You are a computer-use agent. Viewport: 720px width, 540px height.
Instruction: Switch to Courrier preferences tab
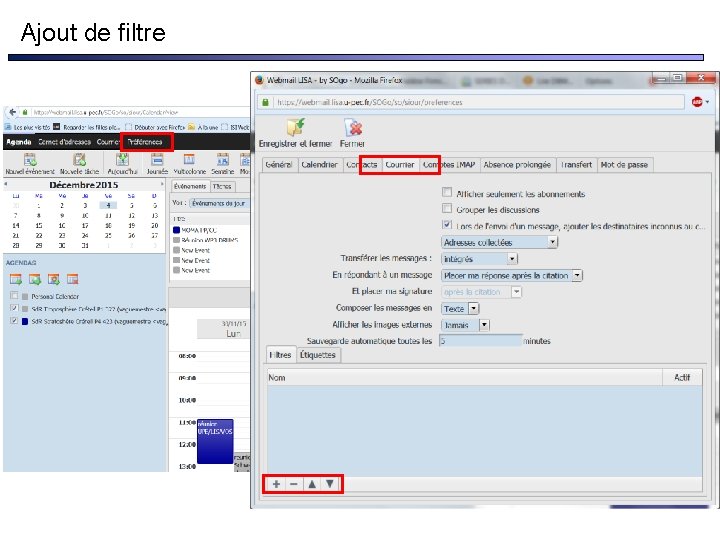pos(399,164)
